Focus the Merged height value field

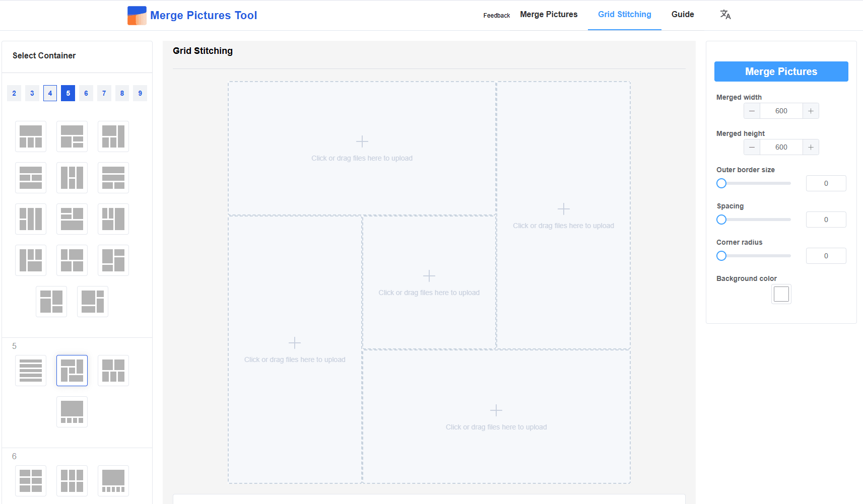tap(781, 147)
